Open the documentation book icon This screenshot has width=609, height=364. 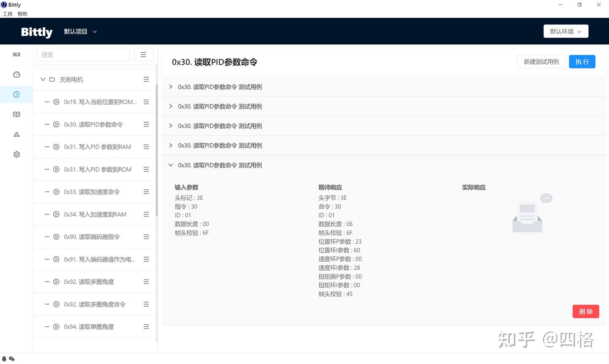coord(16,114)
